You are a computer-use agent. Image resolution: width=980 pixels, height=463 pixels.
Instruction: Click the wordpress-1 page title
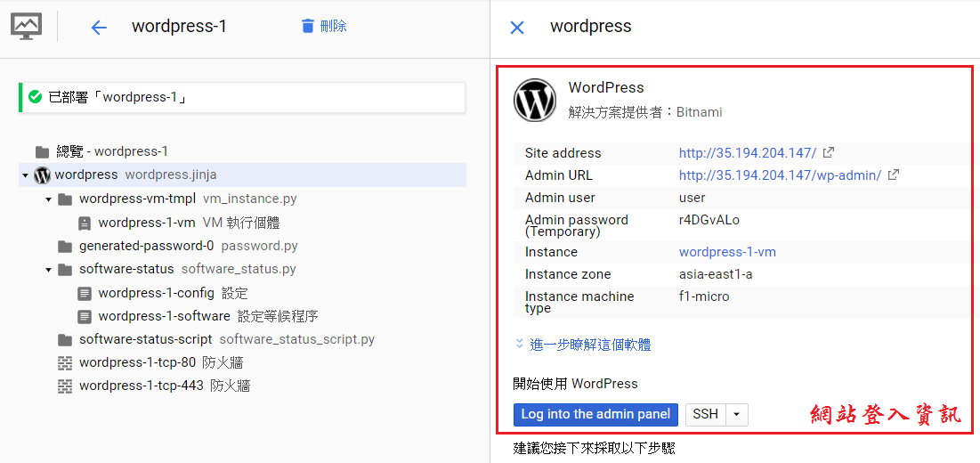coord(179,26)
